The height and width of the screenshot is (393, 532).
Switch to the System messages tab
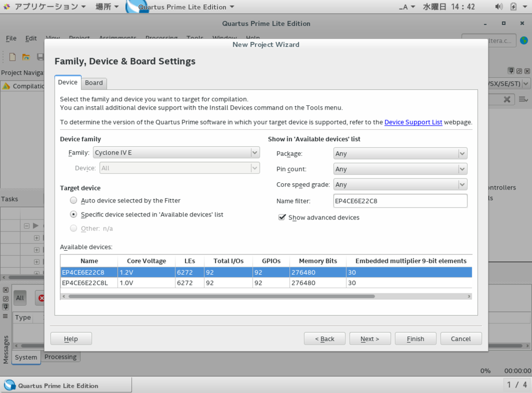(x=26, y=357)
